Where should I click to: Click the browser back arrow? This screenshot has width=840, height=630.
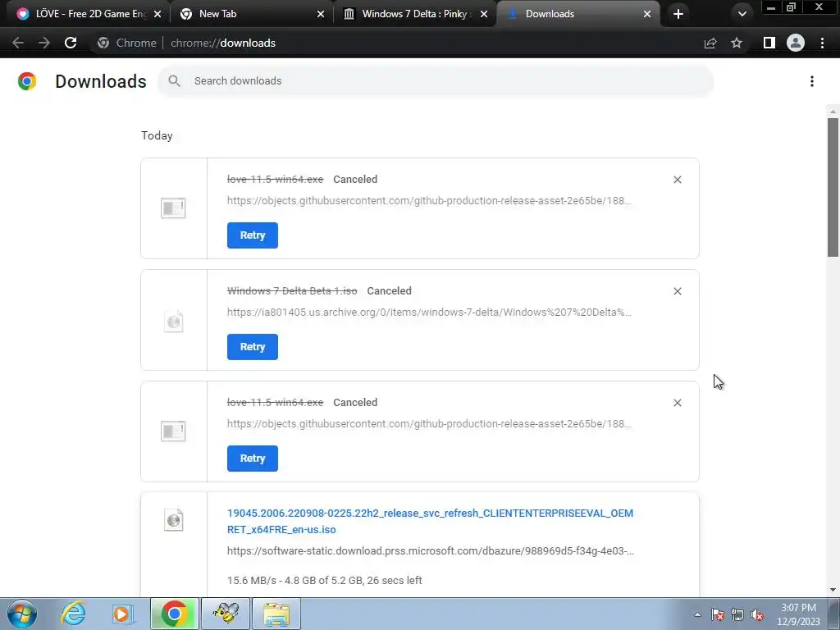point(18,43)
